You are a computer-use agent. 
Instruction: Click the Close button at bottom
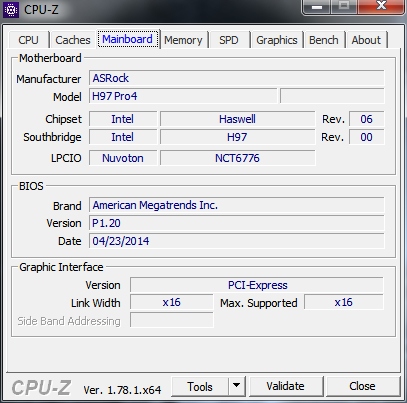[x=363, y=386]
